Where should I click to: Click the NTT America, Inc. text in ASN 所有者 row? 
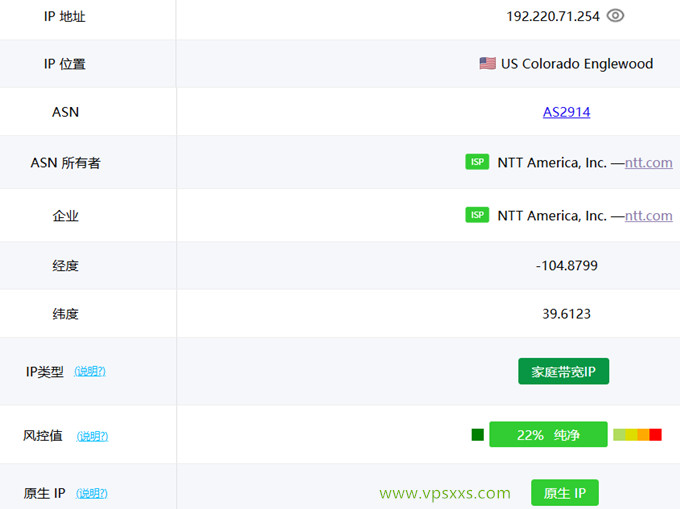click(x=552, y=163)
